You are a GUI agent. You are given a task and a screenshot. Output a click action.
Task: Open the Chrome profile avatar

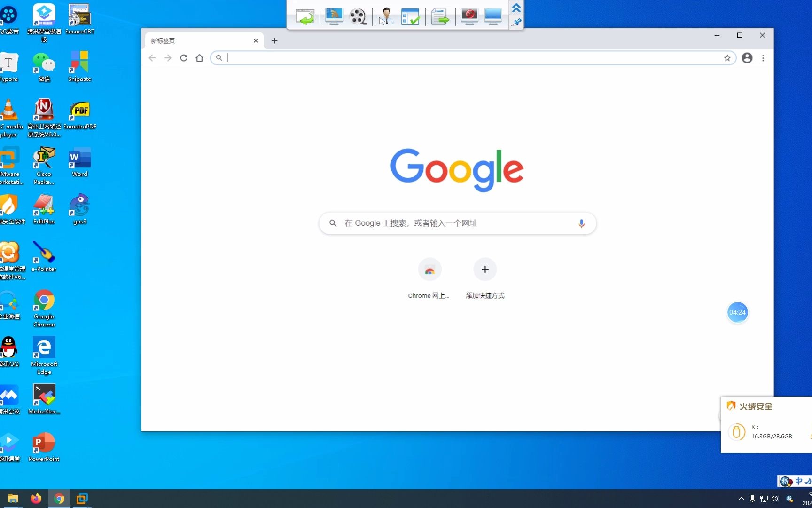click(747, 58)
